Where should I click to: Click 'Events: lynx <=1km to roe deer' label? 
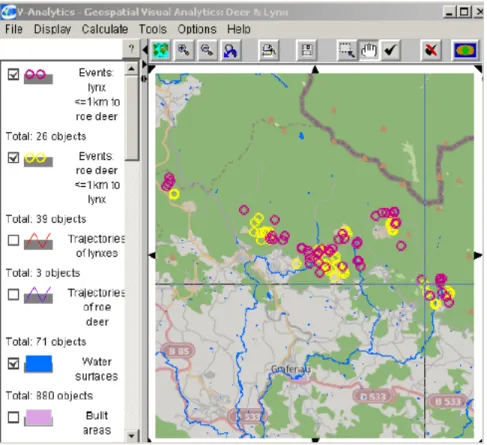pyautogui.click(x=97, y=95)
